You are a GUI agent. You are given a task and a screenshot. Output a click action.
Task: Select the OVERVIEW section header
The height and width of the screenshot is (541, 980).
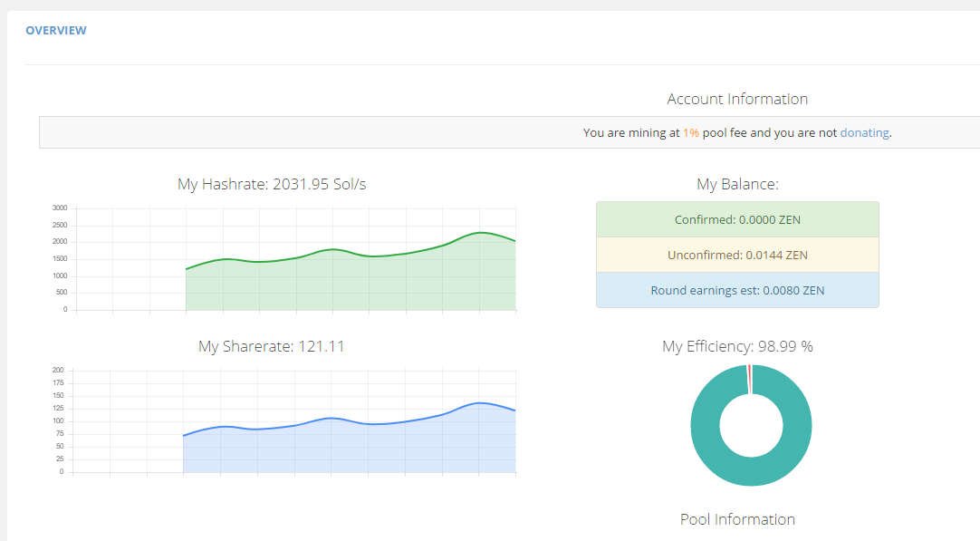tap(56, 31)
